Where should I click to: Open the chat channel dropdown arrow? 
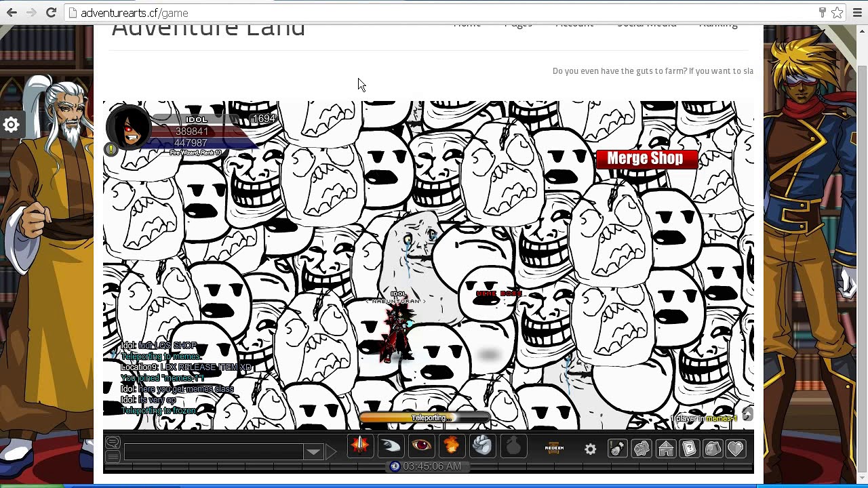313,452
